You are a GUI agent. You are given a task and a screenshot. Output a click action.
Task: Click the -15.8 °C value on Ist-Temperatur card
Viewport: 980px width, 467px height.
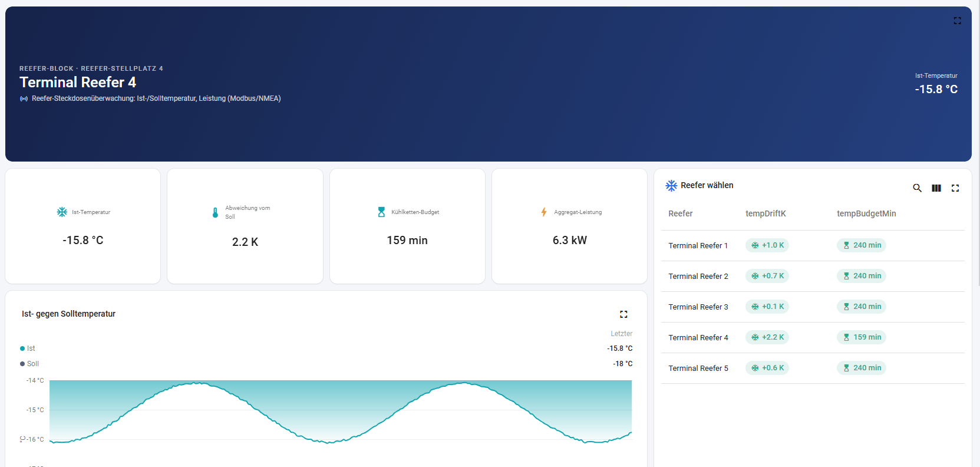83,241
